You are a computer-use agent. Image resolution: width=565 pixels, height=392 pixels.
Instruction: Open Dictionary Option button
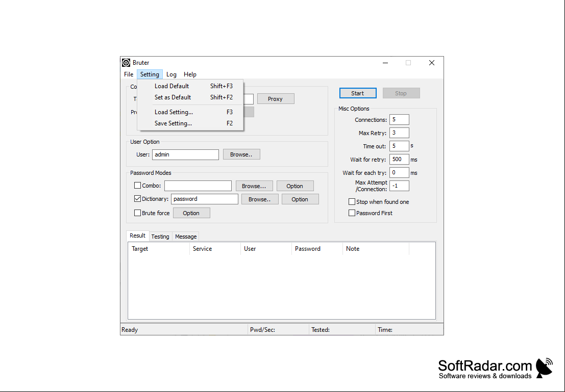point(300,199)
